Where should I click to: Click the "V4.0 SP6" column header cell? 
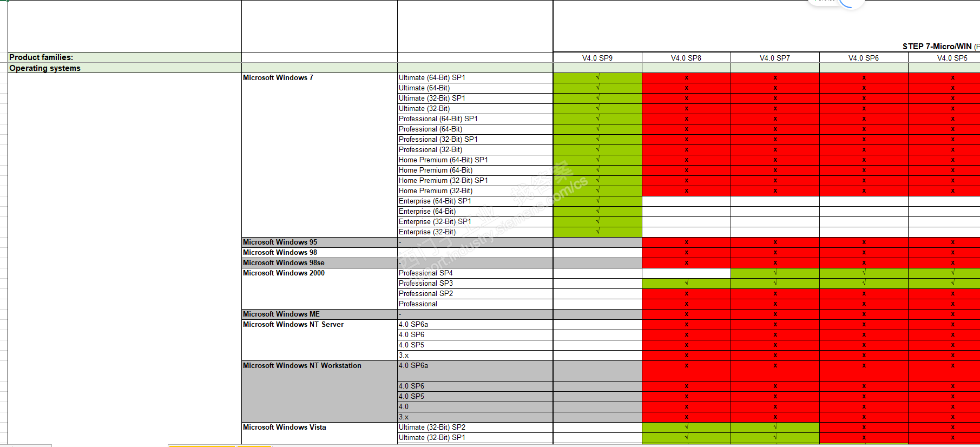(864, 58)
